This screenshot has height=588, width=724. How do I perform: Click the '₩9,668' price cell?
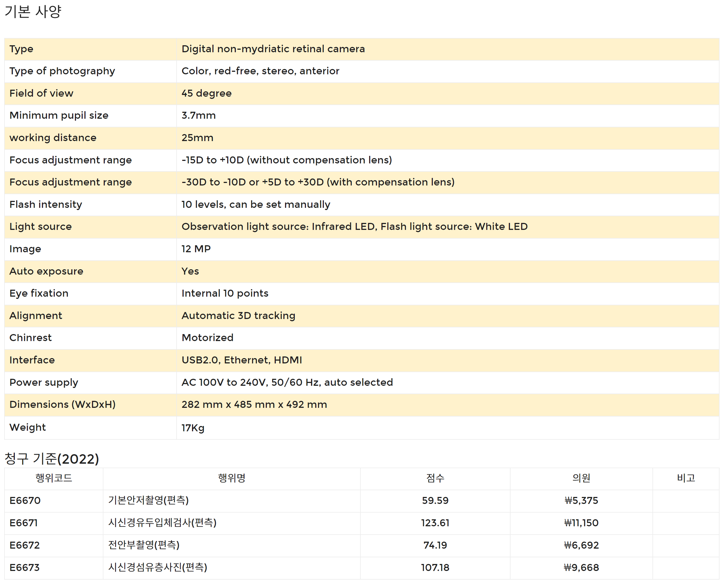[581, 568]
